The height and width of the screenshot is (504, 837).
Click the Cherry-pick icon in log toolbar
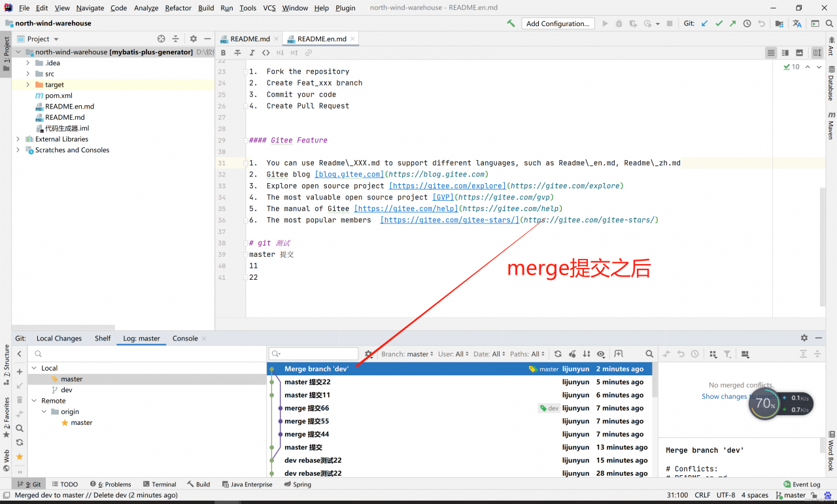(x=572, y=354)
